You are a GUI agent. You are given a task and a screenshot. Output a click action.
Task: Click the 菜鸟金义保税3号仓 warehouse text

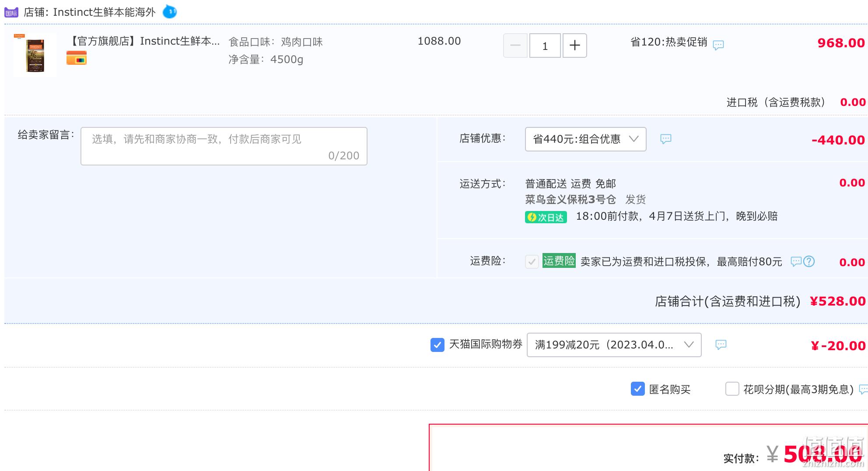pyautogui.click(x=570, y=200)
